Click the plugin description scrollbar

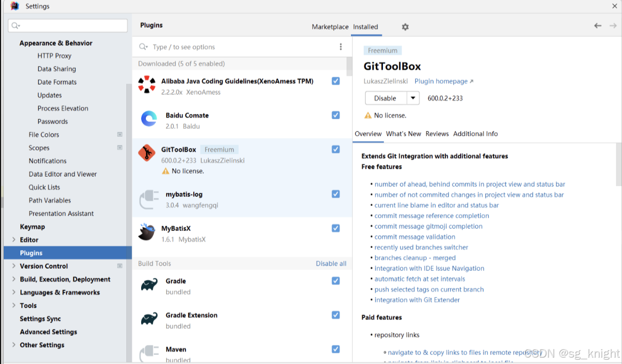(619, 164)
